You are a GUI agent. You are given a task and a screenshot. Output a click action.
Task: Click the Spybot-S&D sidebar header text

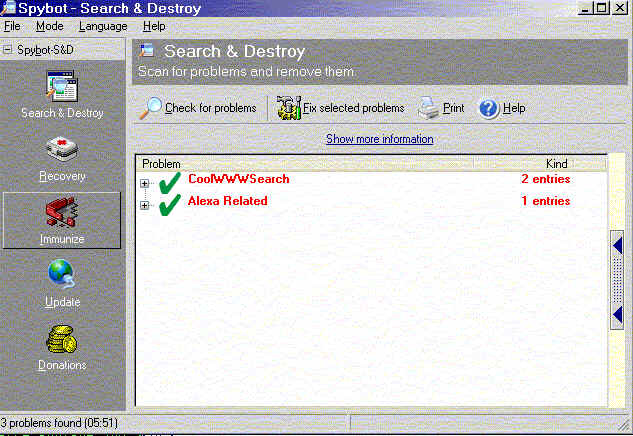tap(45, 50)
